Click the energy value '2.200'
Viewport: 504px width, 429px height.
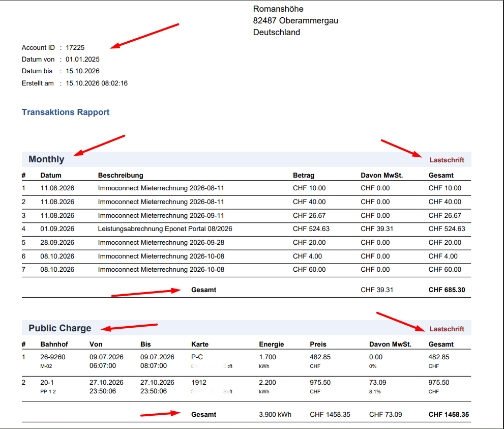268,382
